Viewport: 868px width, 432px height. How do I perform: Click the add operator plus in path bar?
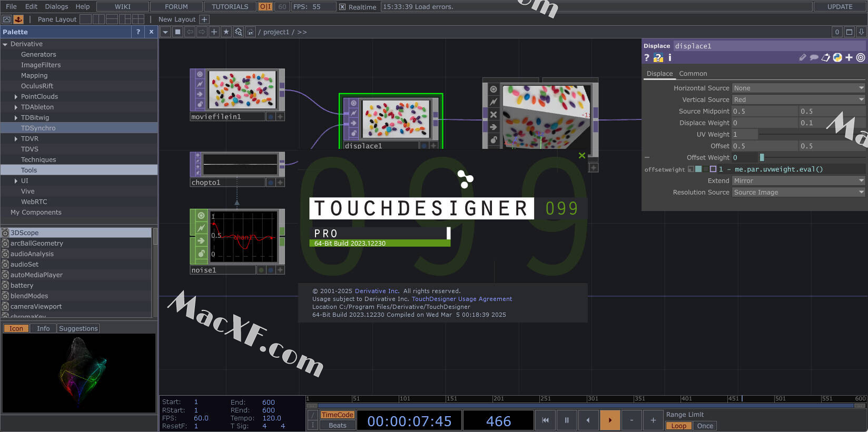[x=214, y=32]
